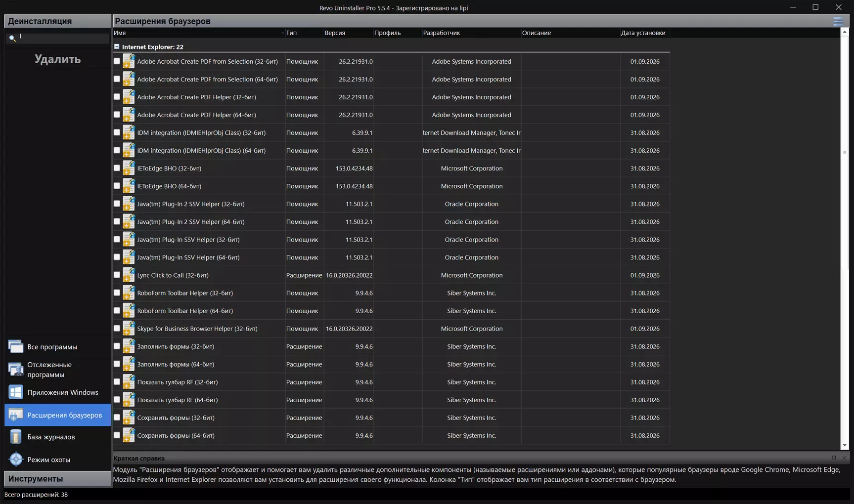Image resolution: width=854 pixels, height=504 pixels.
Task: Check the IDM integration (32-бит) checkbox
Action: click(x=117, y=132)
